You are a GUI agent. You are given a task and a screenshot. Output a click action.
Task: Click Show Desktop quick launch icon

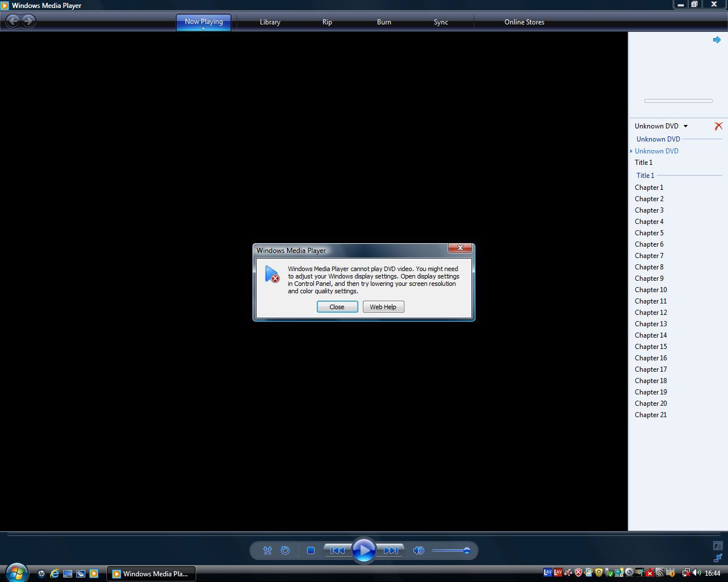pos(68,574)
